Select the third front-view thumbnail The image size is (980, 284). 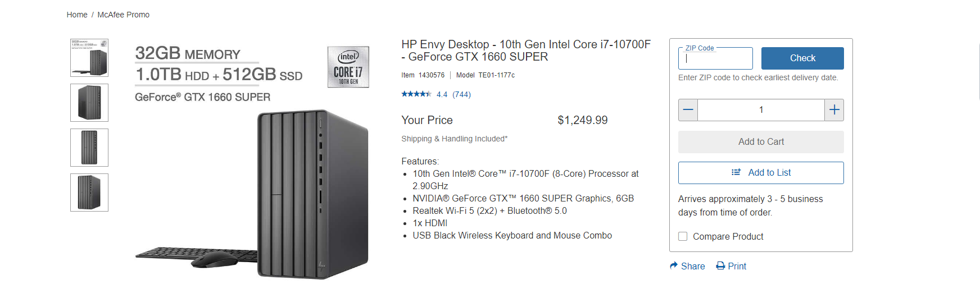pyautogui.click(x=89, y=148)
